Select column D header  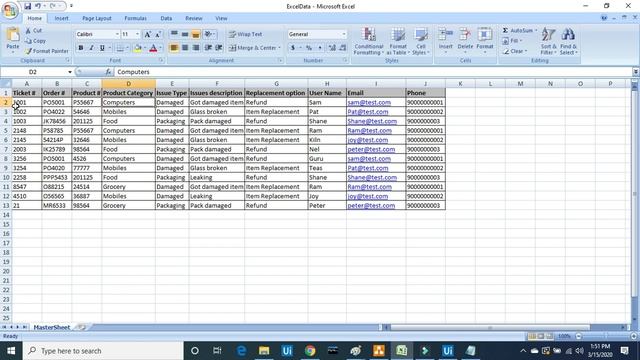(x=129, y=84)
